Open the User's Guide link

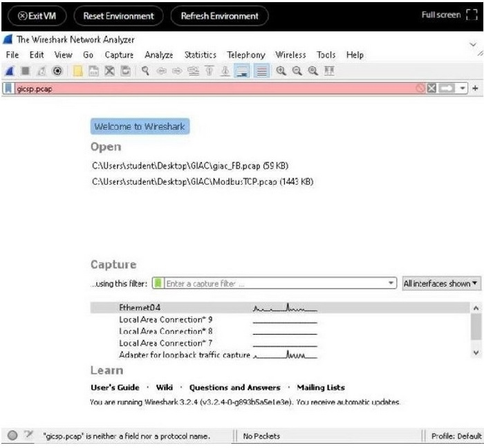point(115,388)
